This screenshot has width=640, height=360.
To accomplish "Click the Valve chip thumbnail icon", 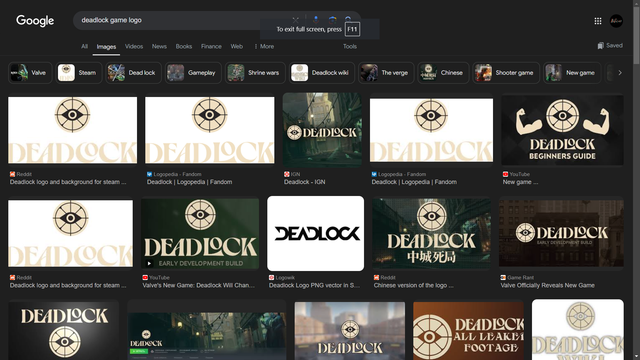I will [x=19, y=73].
